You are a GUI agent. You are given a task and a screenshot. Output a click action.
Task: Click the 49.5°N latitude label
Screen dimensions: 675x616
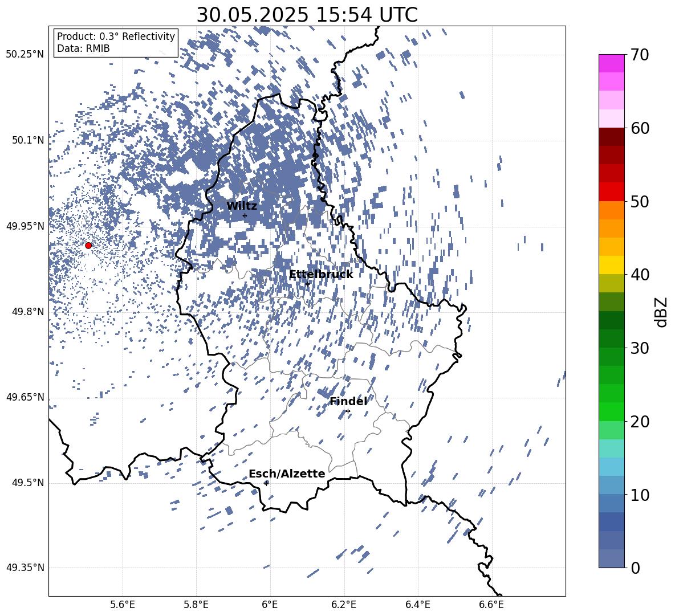pos(27,483)
